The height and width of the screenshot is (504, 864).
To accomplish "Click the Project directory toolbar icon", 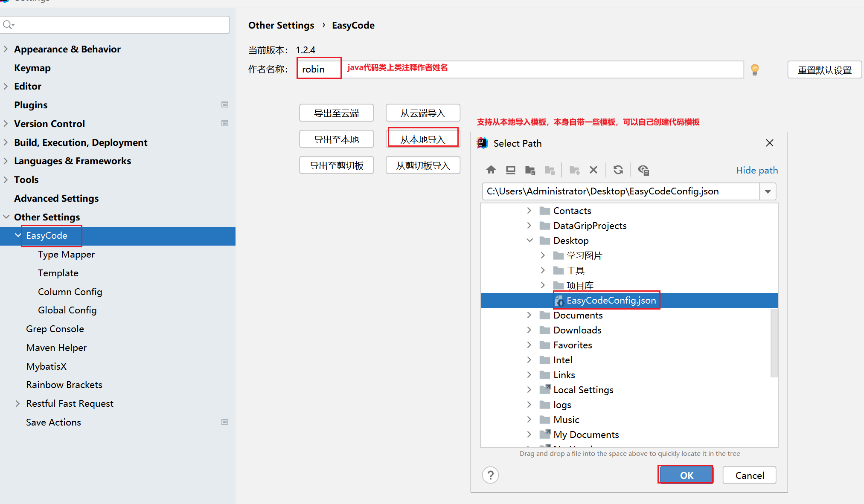I will click(530, 170).
